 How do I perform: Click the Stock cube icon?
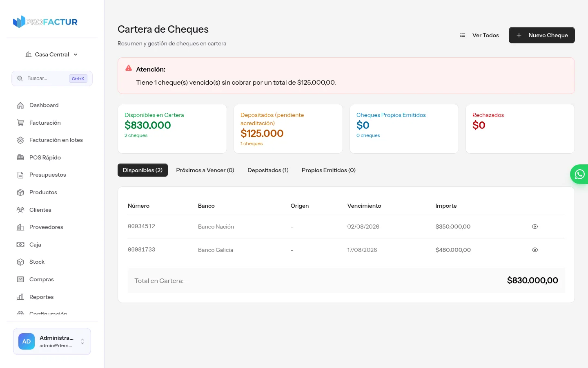tap(20, 262)
